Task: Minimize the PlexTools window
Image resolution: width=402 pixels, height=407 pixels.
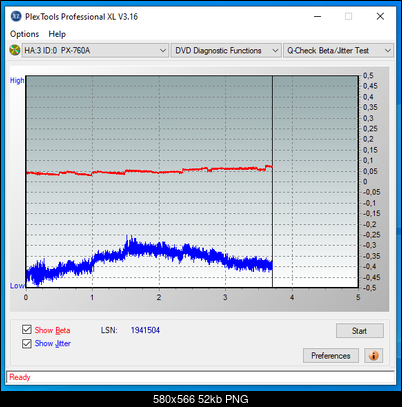Action: click(x=318, y=16)
